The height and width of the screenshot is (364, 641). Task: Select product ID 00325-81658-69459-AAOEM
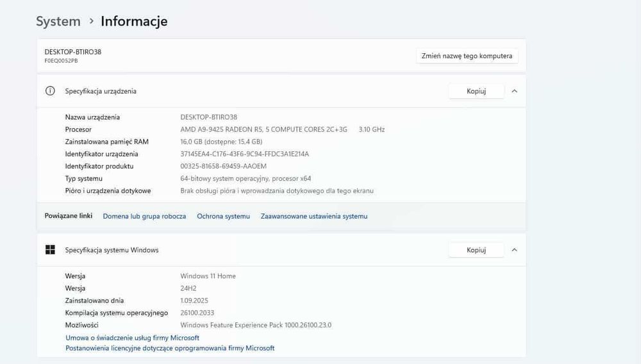(x=223, y=166)
